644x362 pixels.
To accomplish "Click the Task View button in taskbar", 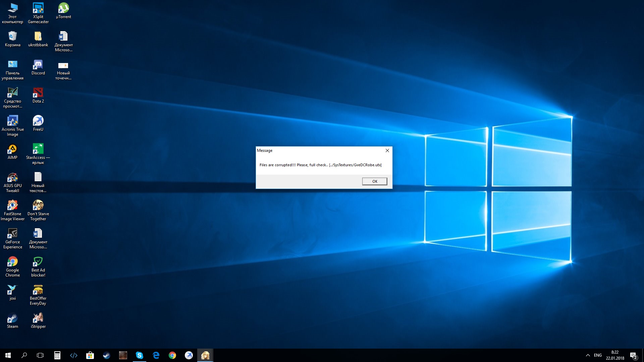I will 40,355.
